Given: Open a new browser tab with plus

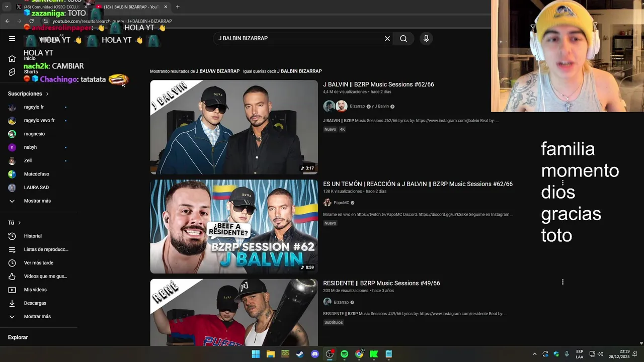Looking at the screenshot, I should pyautogui.click(x=178, y=7).
